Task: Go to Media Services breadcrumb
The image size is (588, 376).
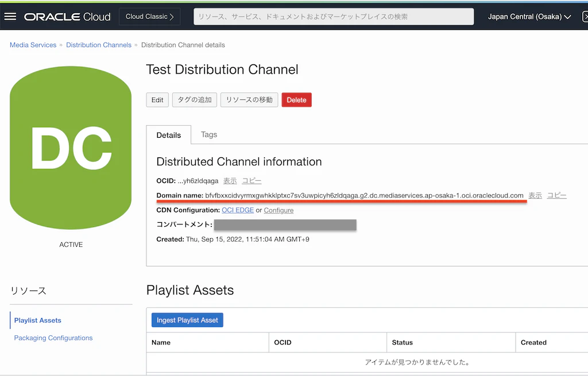Action: click(33, 45)
